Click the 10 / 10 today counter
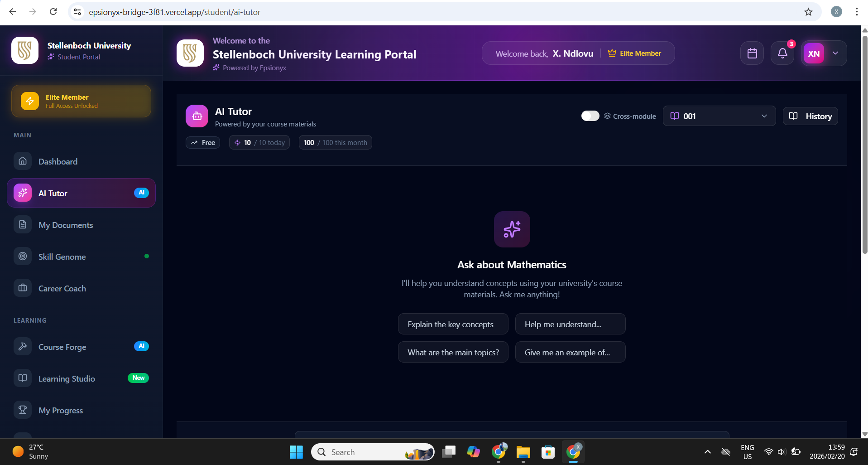The height and width of the screenshot is (465, 868). click(259, 143)
